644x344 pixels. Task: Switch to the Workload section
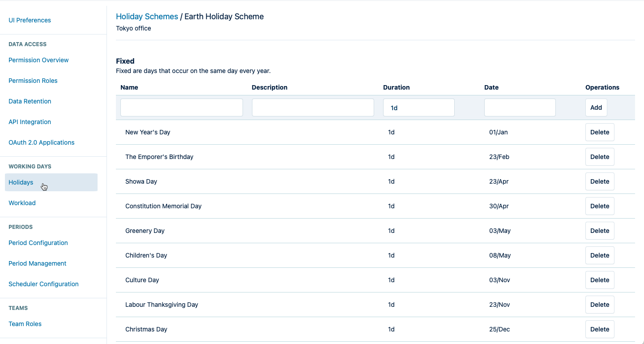(x=22, y=203)
